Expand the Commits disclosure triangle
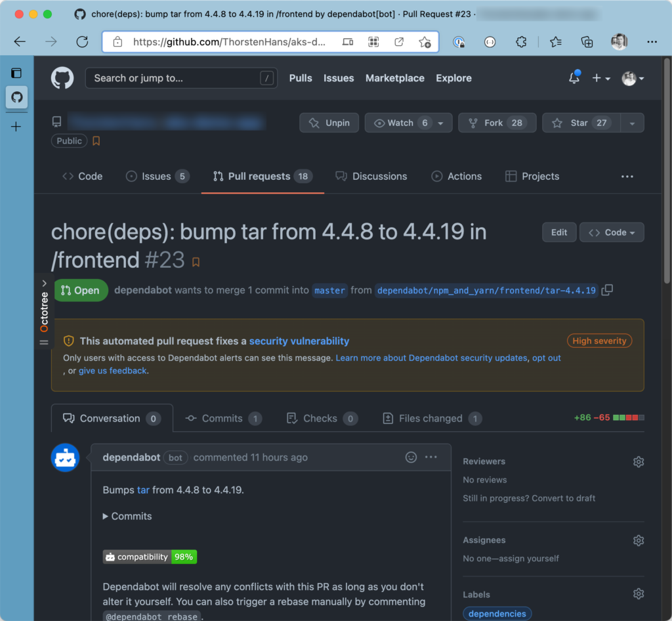672x621 pixels. pos(106,517)
